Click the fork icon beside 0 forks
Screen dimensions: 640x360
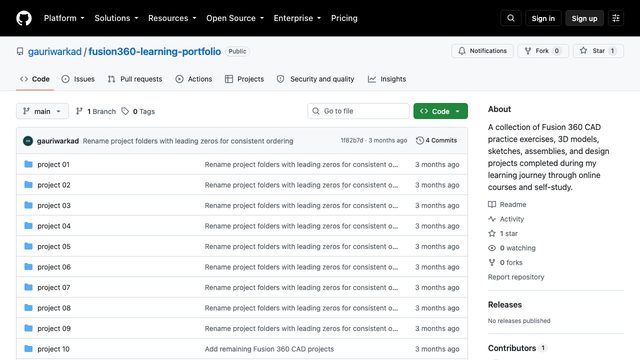pos(492,262)
